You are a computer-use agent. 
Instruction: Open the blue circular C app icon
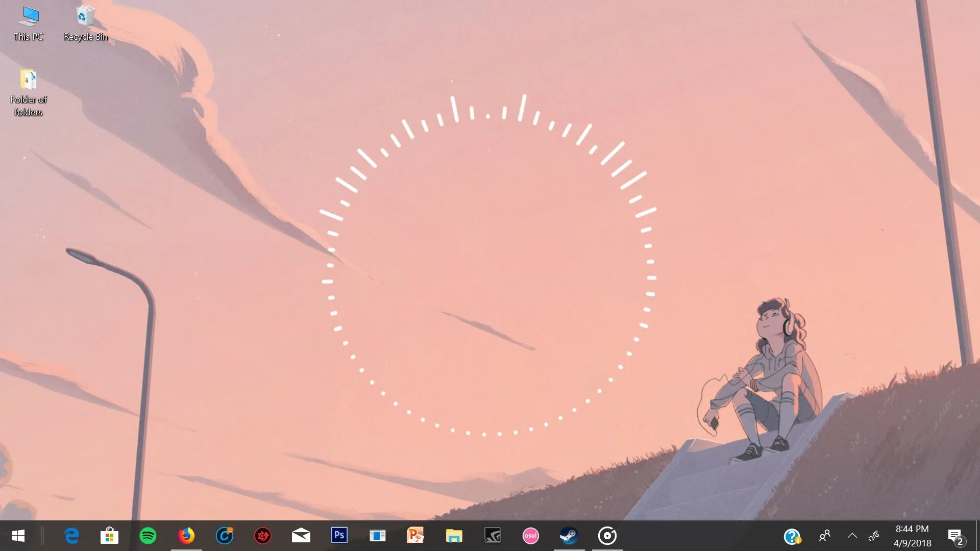(x=225, y=536)
